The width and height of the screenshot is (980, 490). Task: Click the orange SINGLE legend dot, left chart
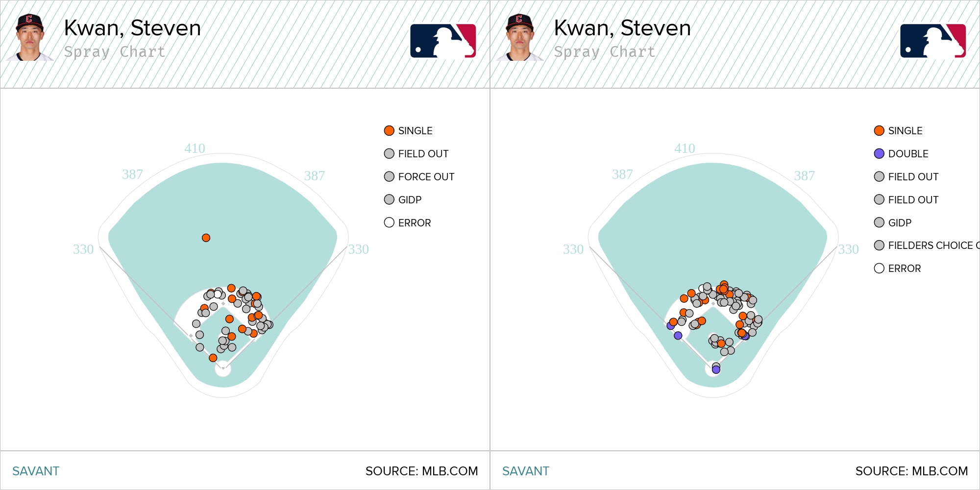pos(389,131)
